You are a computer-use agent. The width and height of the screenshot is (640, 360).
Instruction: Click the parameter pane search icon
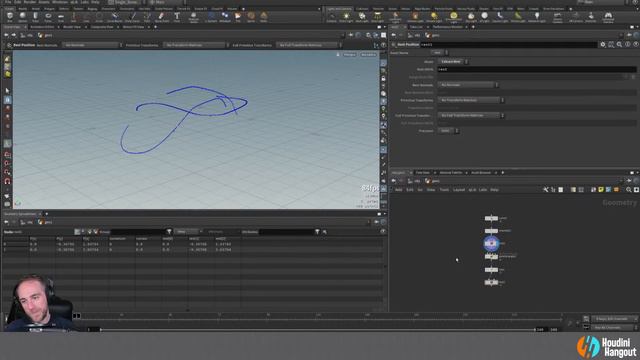click(619, 44)
